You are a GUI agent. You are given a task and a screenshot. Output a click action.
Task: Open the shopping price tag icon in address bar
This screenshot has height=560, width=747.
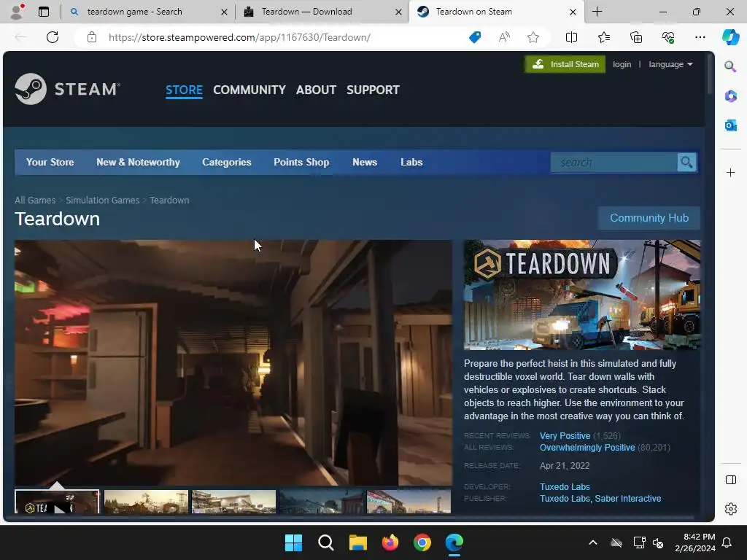click(475, 37)
